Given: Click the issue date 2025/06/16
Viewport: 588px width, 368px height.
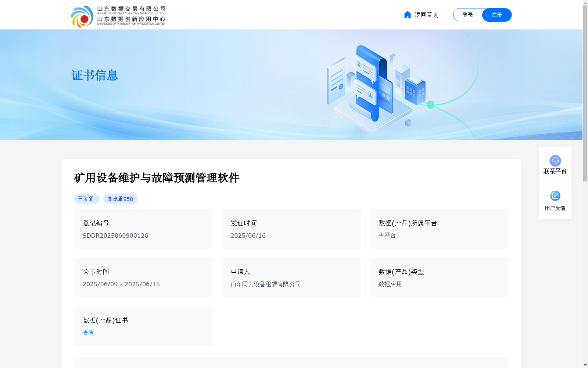Looking at the screenshot, I should tap(248, 236).
